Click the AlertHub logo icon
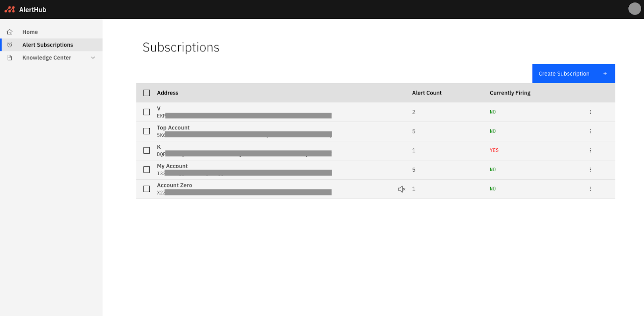Image resolution: width=644 pixels, height=316 pixels. [9, 8]
